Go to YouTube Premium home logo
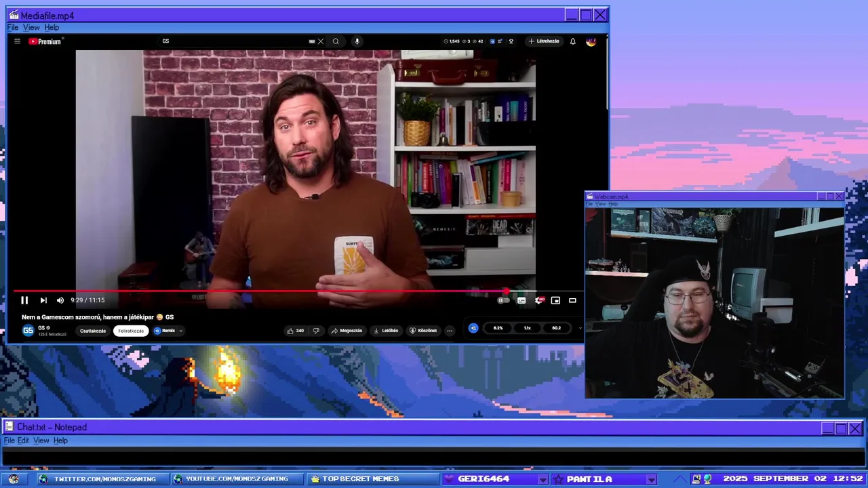 tap(45, 41)
